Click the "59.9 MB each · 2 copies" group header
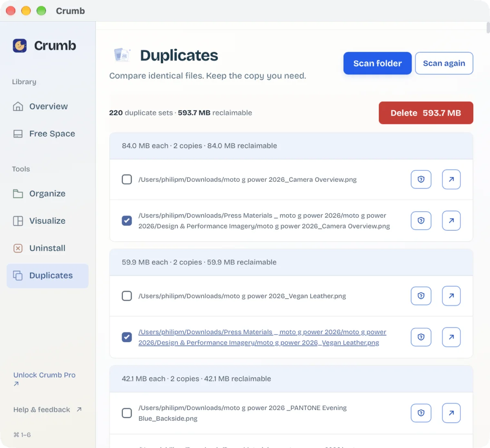The width and height of the screenshot is (490, 448). [x=291, y=262]
